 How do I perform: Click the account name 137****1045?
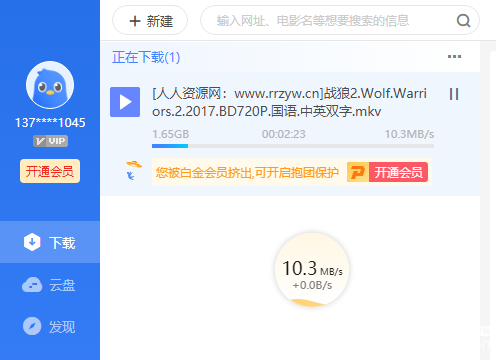click(50, 123)
